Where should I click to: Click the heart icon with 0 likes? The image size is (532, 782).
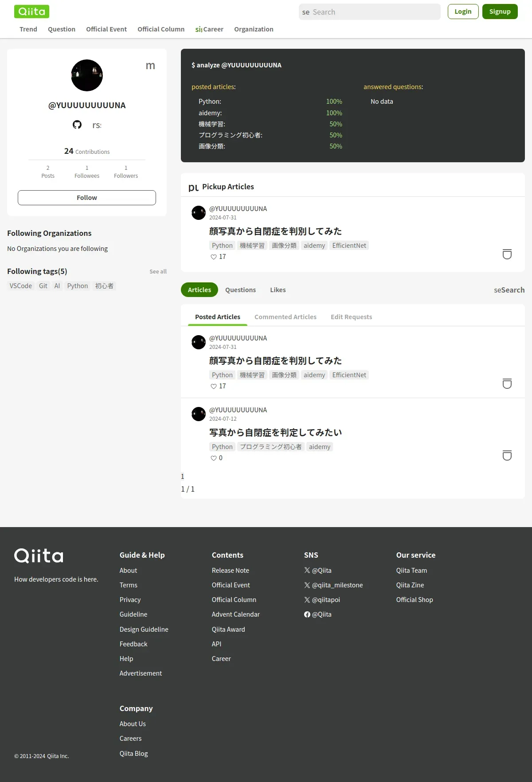tap(214, 458)
